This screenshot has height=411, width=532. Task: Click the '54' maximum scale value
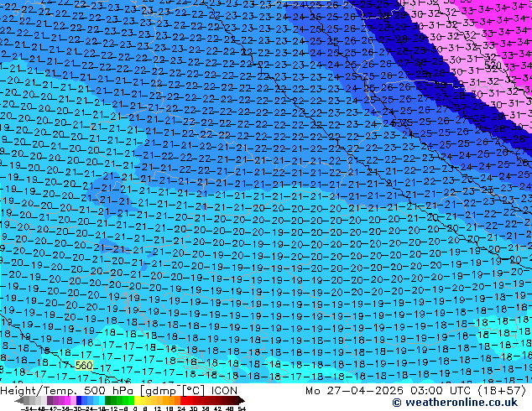coord(241,409)
